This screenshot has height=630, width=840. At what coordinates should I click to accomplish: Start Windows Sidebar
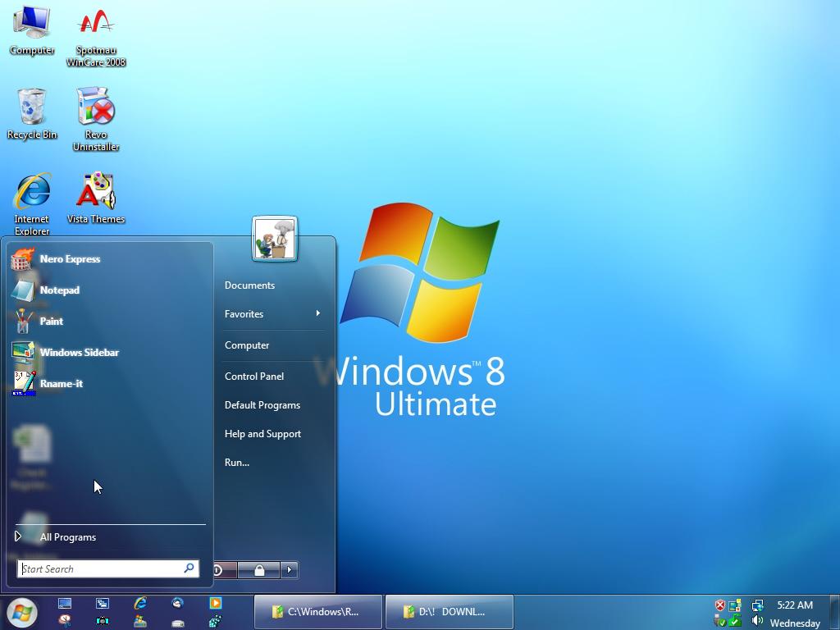80,352
